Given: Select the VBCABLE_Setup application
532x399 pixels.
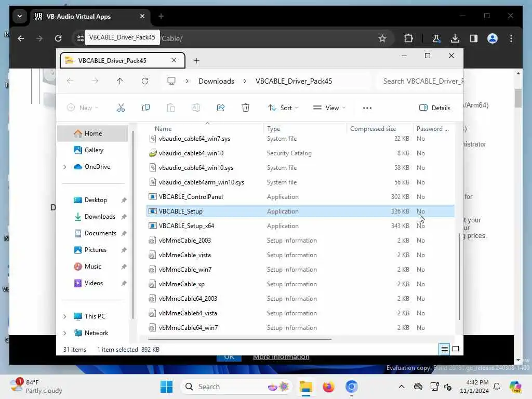Looking at the screenshot, I should 300,211.
